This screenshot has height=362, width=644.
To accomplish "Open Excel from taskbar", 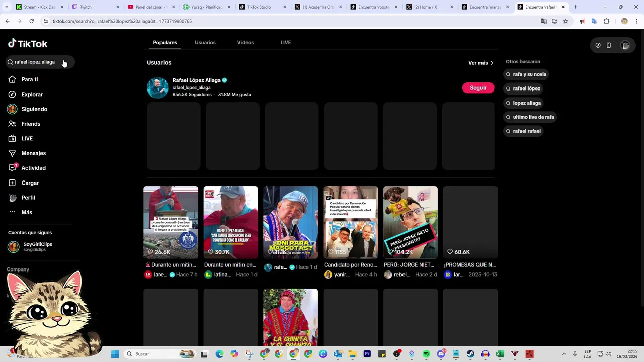I will click(x=500, y=354).
